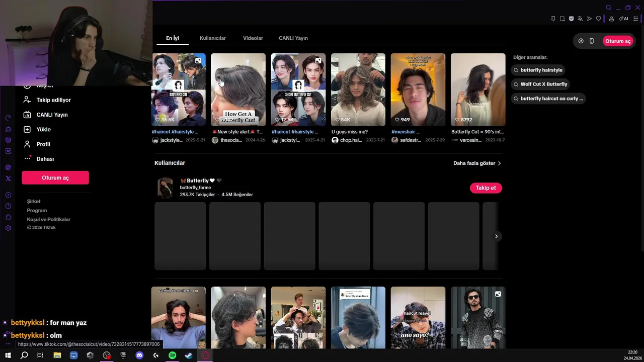
Task: Open Steam from the taskbar
Action: tap(188, 355)
